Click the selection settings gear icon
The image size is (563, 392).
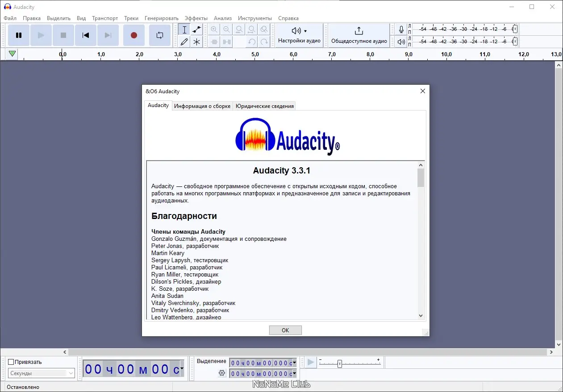222,373
